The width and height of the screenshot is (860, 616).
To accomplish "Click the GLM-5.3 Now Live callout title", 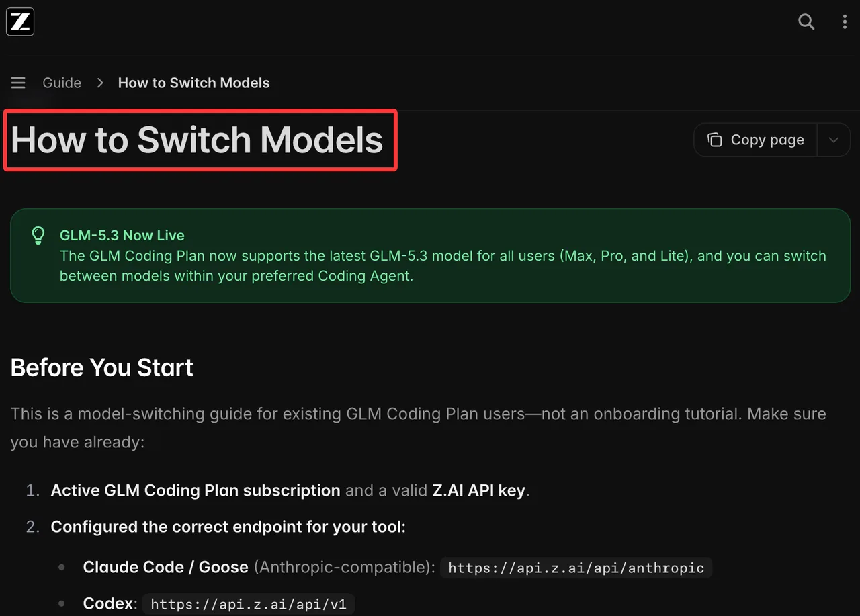I will point(122,235).
